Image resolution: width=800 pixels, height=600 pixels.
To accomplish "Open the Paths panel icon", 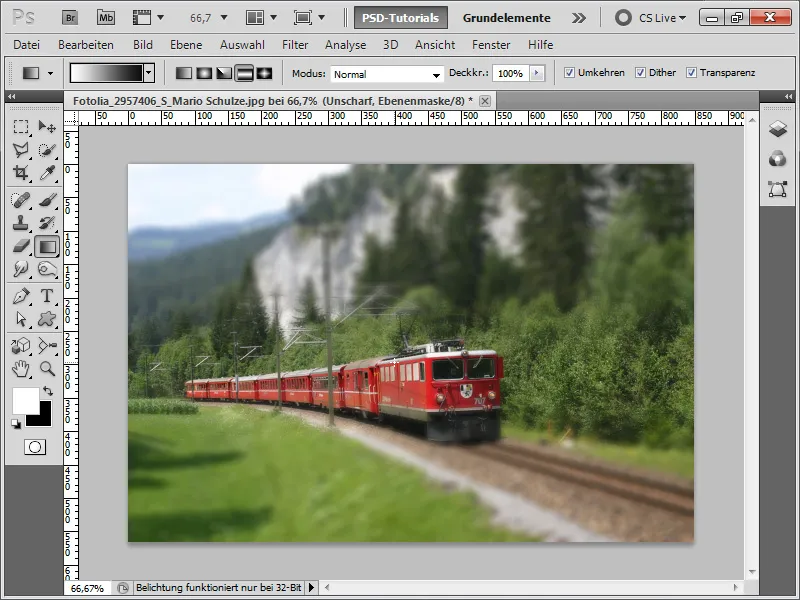I will point(778,189).
